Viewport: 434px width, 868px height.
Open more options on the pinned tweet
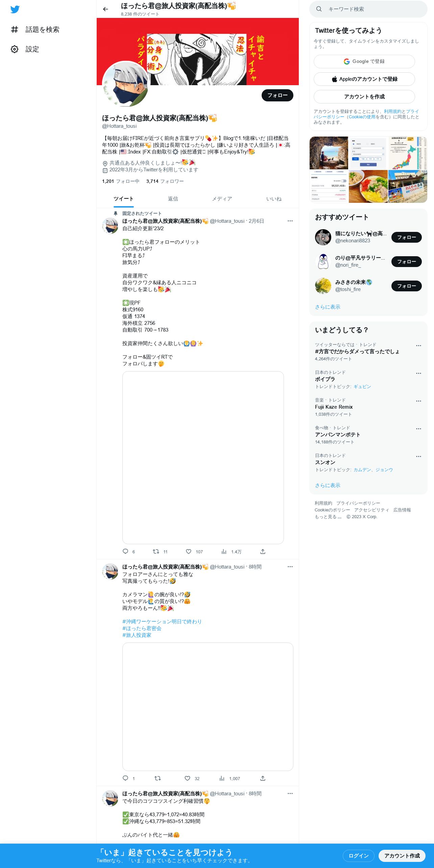(290, 221)
